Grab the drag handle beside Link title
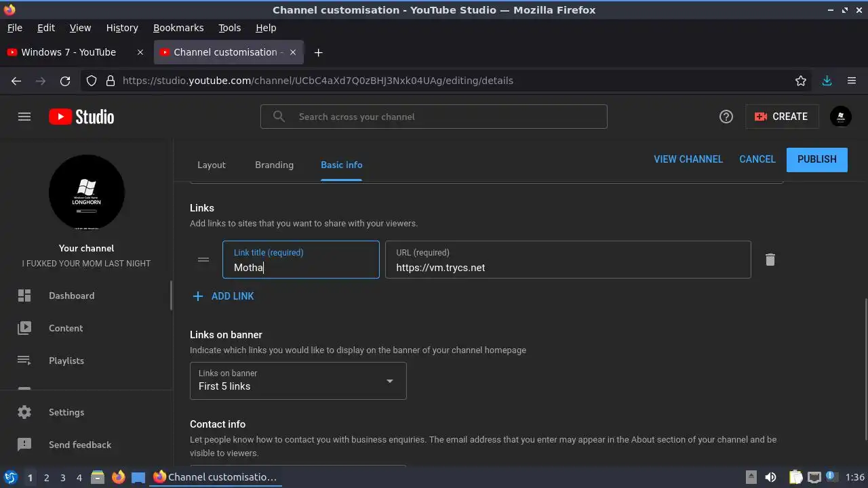Screen dimensions: 868x488 [203, 260]
